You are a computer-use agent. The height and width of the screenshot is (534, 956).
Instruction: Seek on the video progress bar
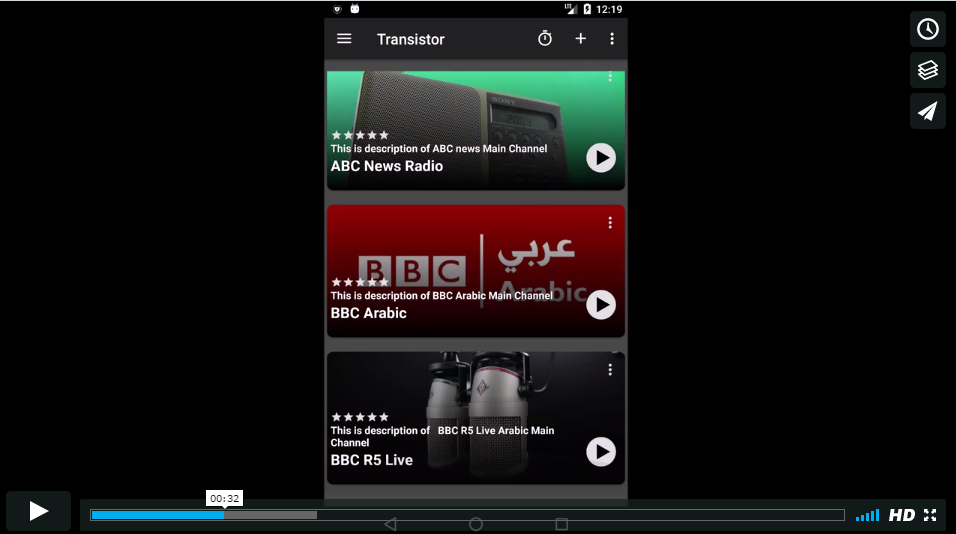(x=467, y=515)
